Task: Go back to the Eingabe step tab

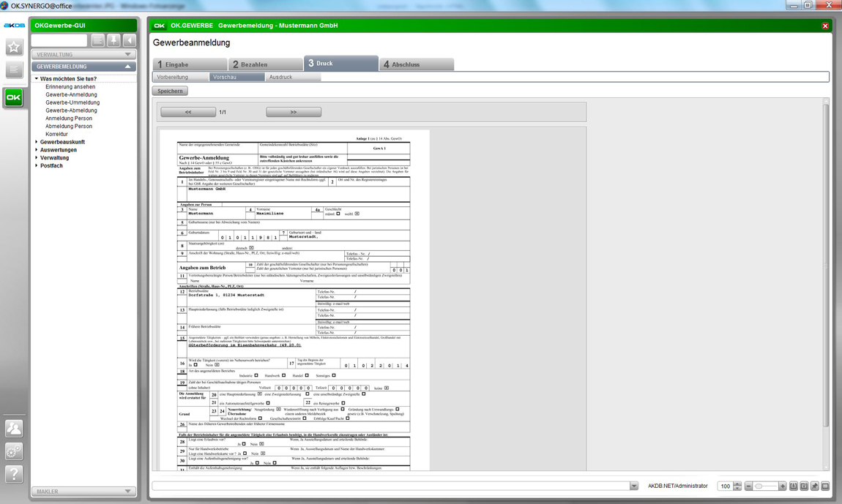Action: (x=190, y=64)
